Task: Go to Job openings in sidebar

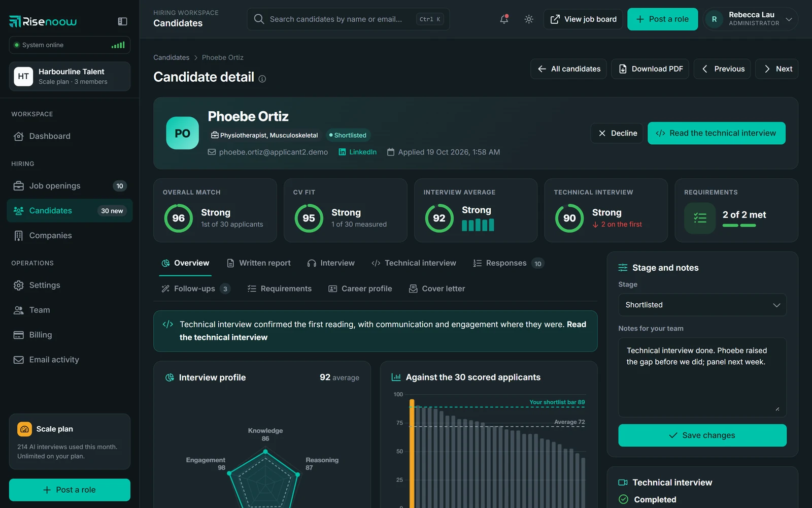Action: 70,186
